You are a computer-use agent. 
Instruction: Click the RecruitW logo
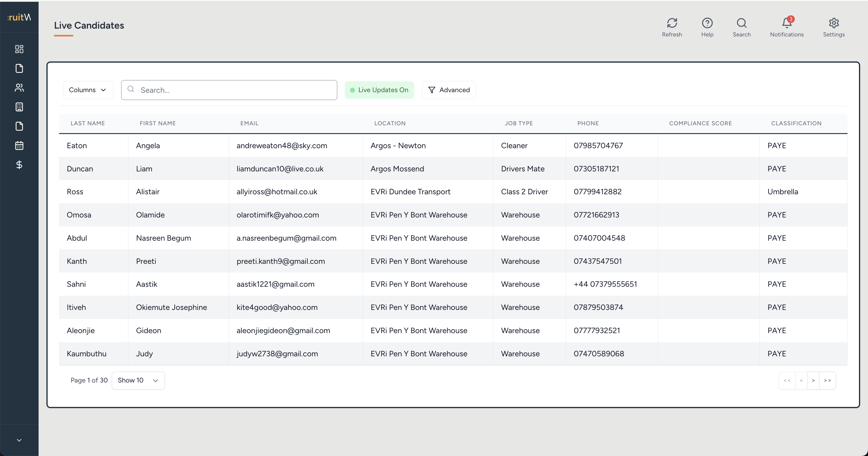[x=19, y=17]
